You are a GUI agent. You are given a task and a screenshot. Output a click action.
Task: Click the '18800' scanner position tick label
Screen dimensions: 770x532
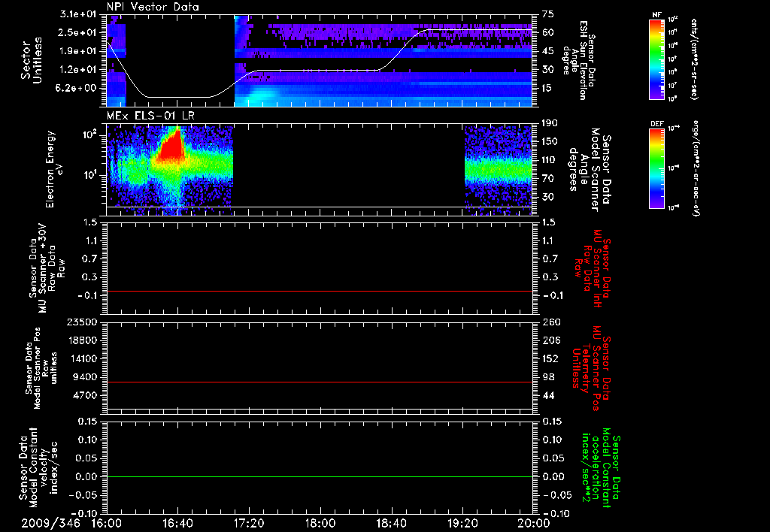[x=83, y=340]
